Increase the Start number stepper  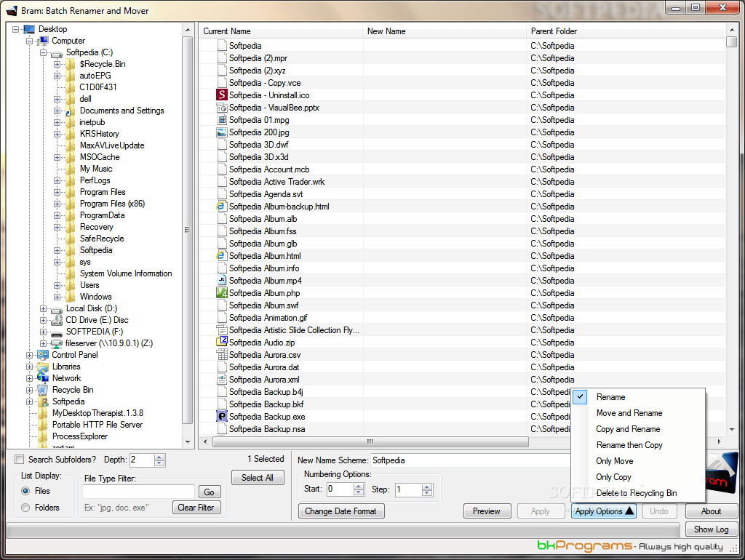(359, 487)
